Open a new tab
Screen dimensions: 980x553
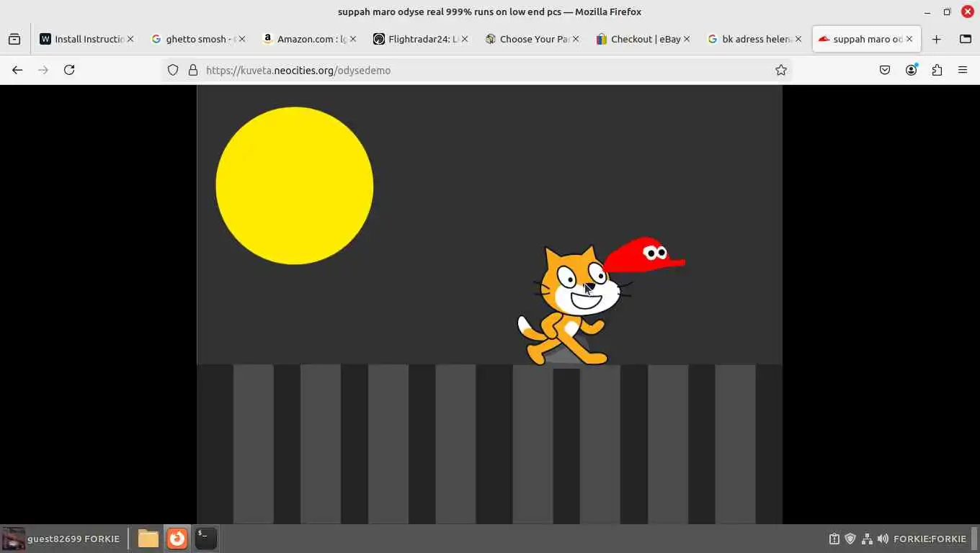(936, 39)
